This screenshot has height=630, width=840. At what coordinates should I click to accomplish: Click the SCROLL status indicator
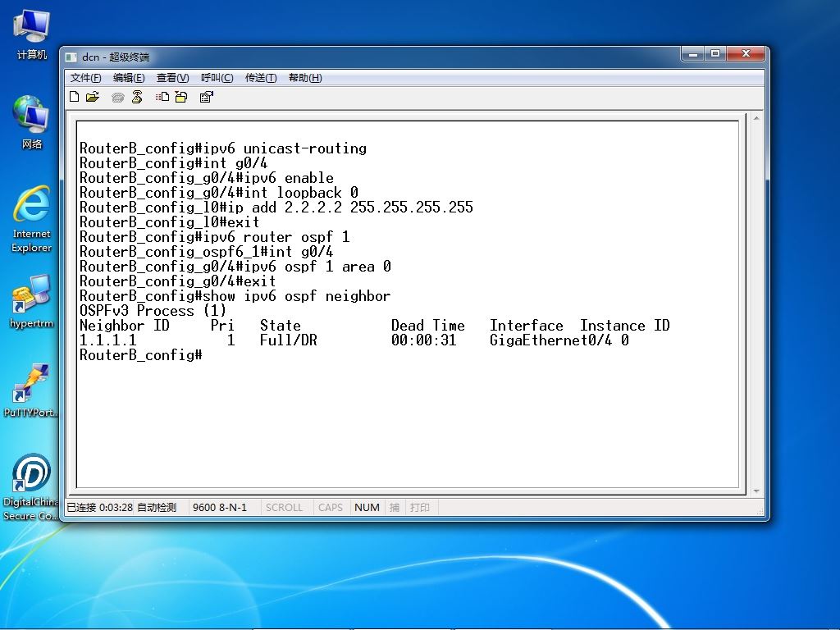[284, 507]
